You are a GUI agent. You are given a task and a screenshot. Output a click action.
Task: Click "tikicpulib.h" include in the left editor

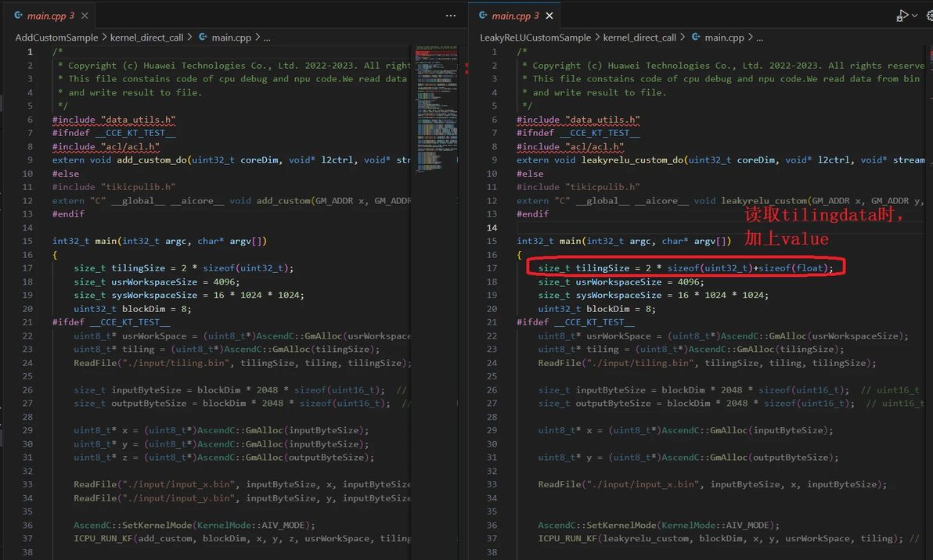(x=113, y=187)
